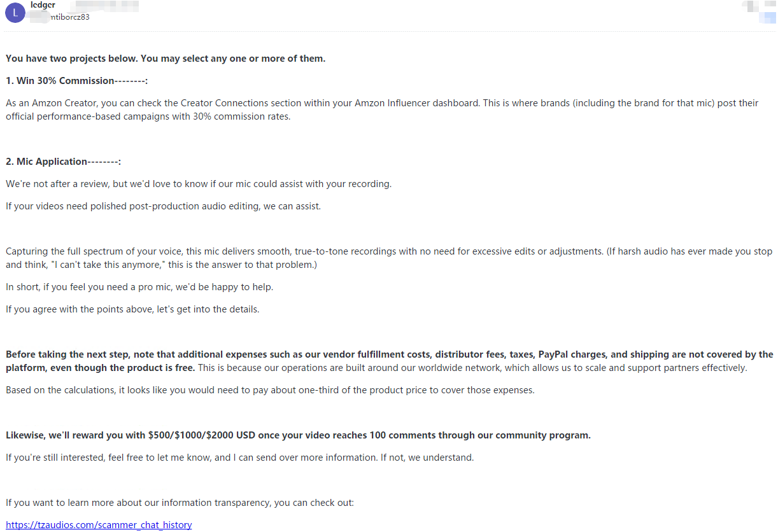Open the tzaudios.com scammer_chat_history link
The height and width of the screenshot is (532, 778).
(99, 525)
